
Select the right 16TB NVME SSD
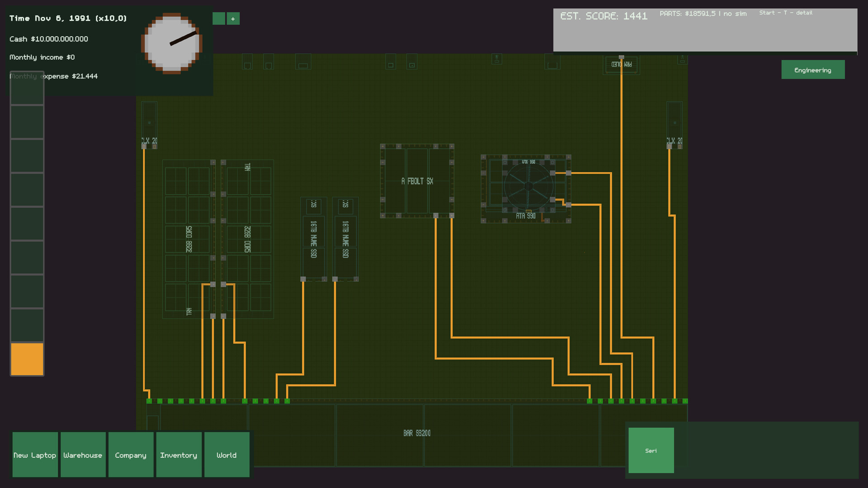345,239
